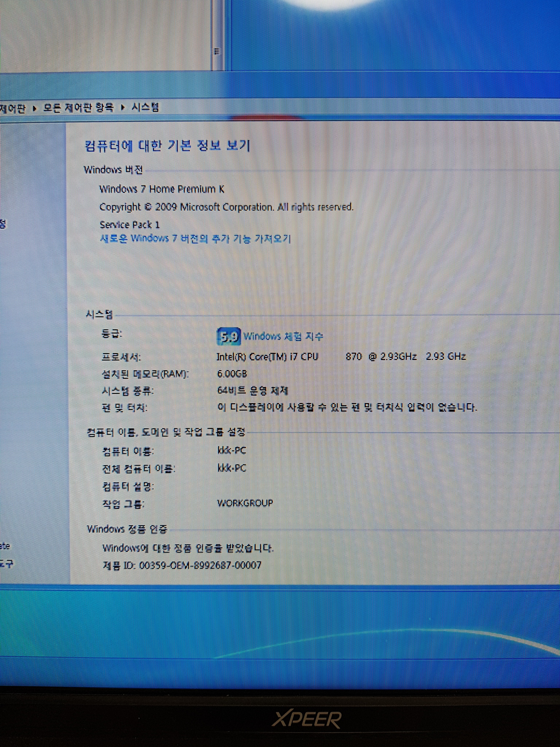
Task: Click the Copyright © 2009 Microsoft Corporation line
Action: pyautogui.click(x=226, y=207)
